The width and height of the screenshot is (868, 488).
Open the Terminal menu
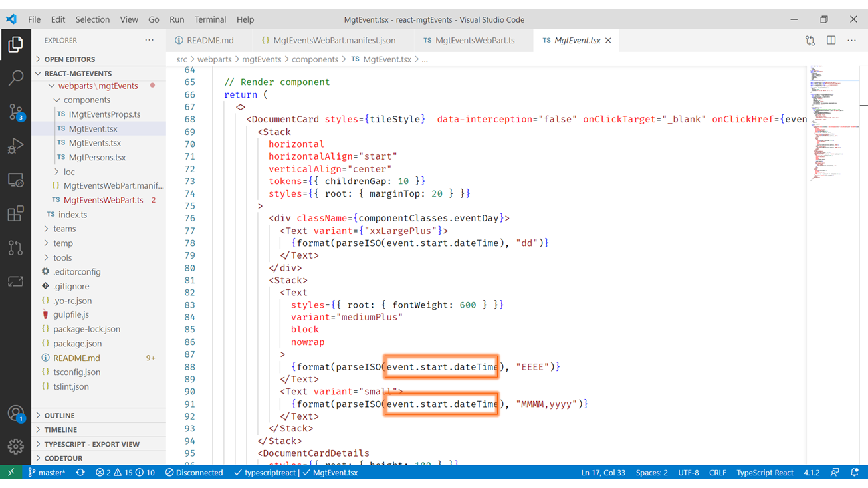coord(210,19)
